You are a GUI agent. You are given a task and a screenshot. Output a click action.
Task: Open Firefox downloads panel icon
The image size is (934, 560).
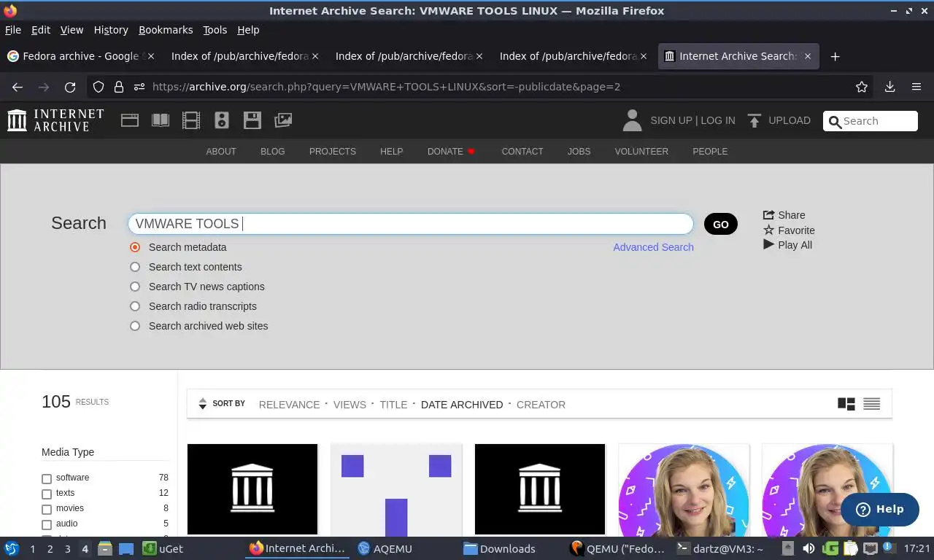[889, 87]
